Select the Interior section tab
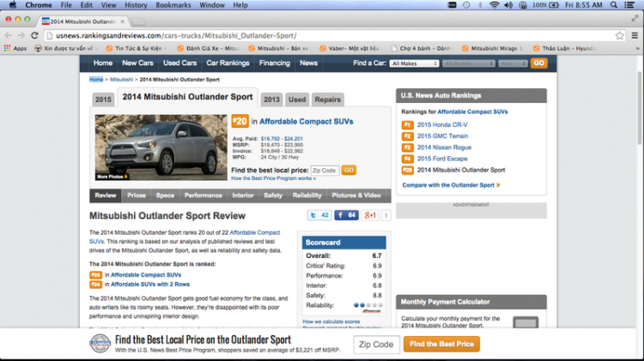Screen dimensions: 644x361 point(243,196)
